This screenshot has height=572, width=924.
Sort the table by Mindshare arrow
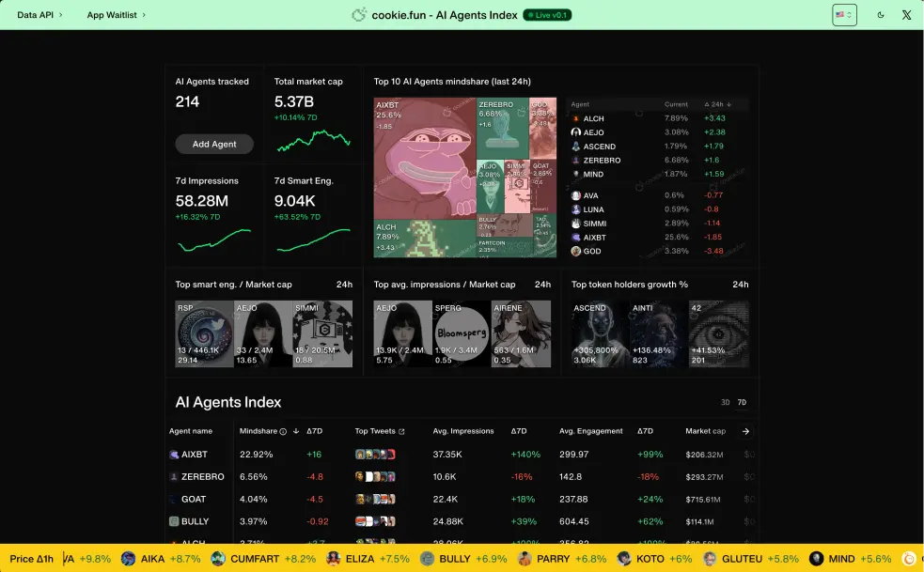296,431
